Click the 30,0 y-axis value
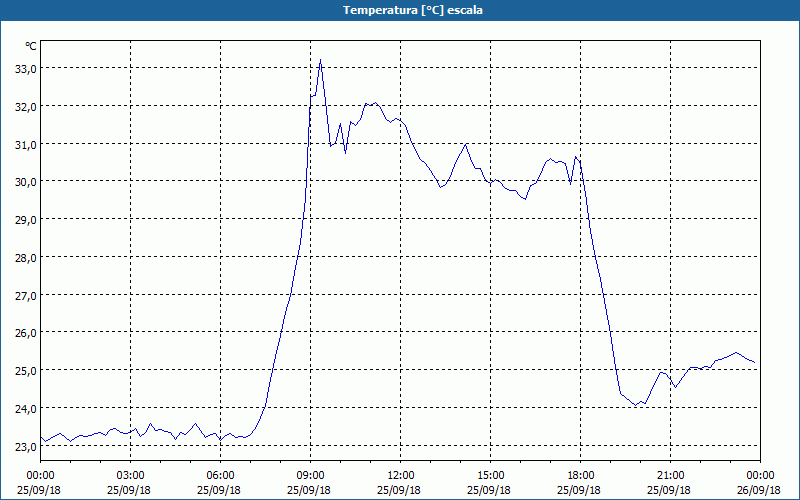 coord(26,182)
